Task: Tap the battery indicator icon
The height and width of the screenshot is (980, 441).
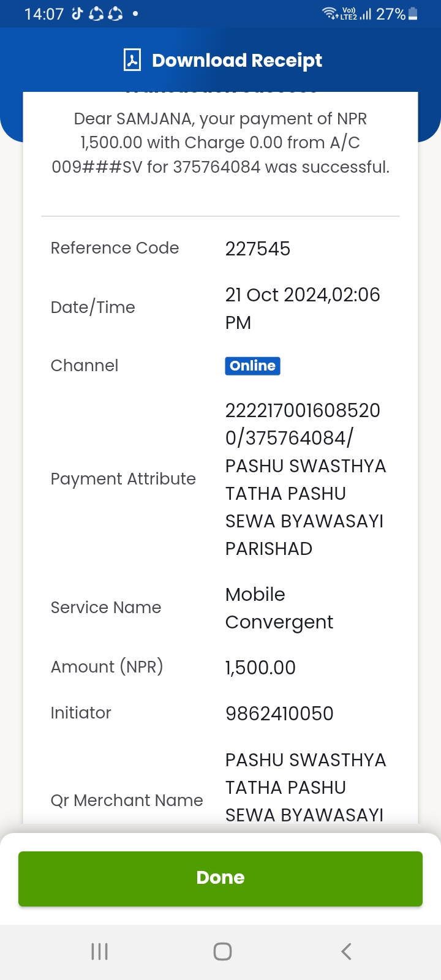Action: [413, 13]
